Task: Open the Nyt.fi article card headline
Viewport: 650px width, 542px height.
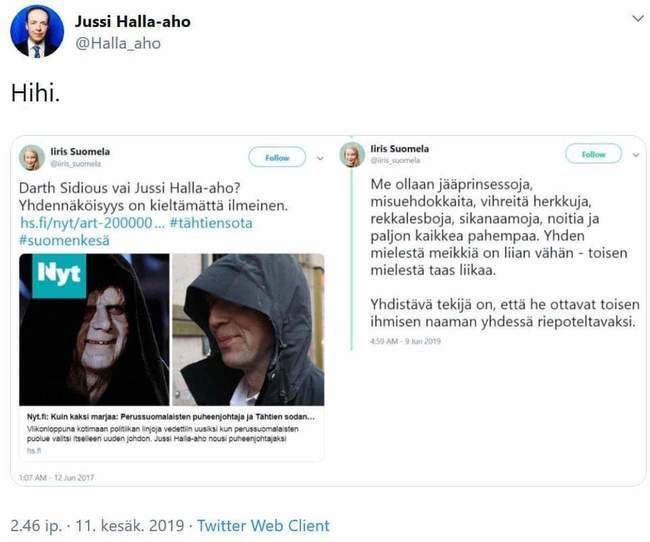Action: pyautogui.click(x=171, y=416)
